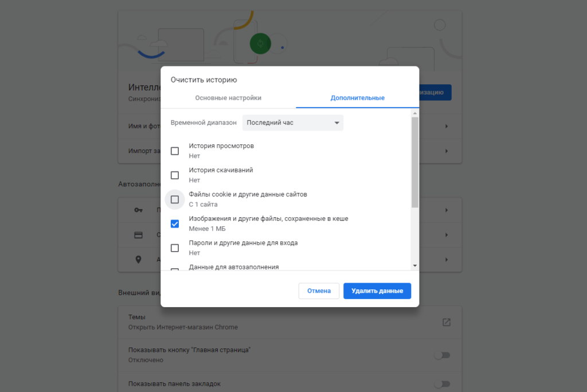587x392 pixels.
Task: Select the Дополнительные tab
Action: 357,98
